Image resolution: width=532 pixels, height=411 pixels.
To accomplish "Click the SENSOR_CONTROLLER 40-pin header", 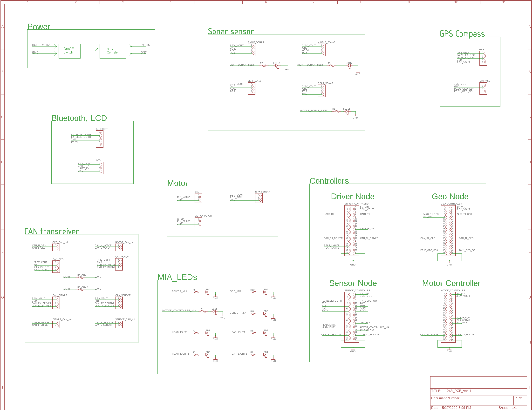I will pyautogui.click(x=352, y=317).
